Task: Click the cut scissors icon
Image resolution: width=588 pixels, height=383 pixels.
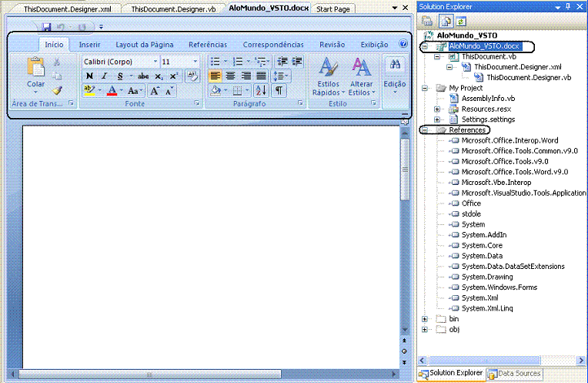Action: [57, 62]
